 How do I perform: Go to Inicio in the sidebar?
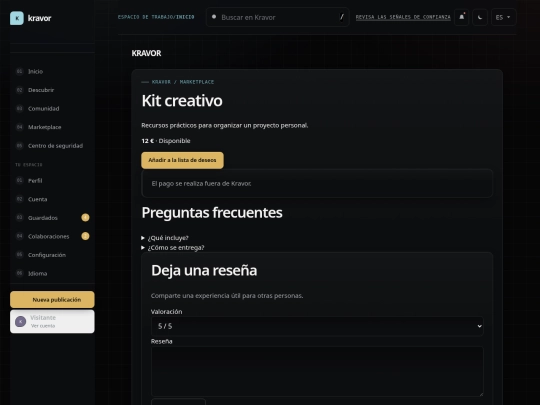[52, 71]
